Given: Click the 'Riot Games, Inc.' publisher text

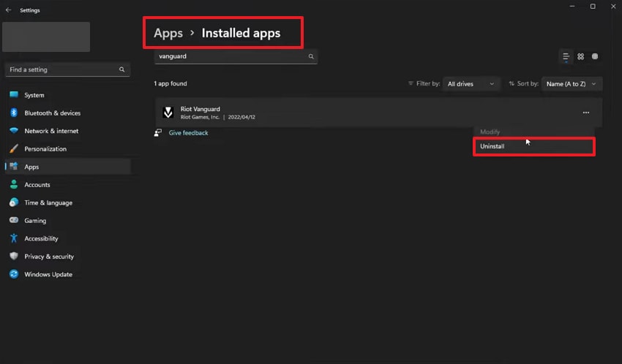Looking at the screenshot, I should pos(200,117).
